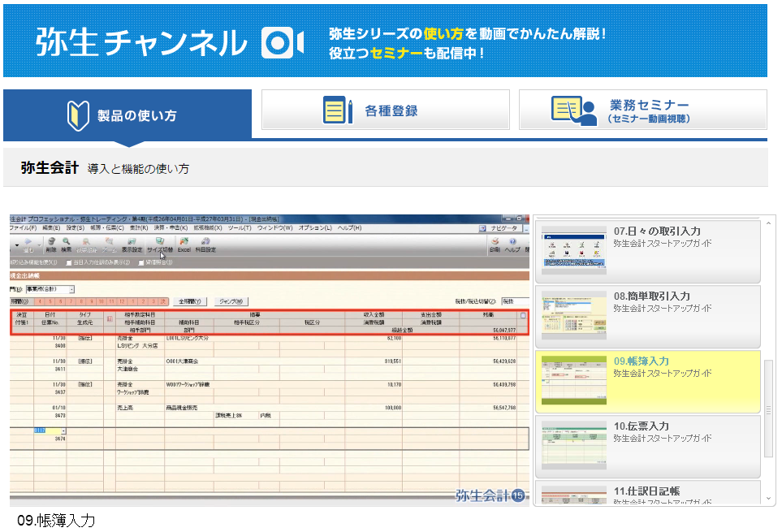The width and height of the screenshot is (782, 532).
Task: Open the 編集(E) menu
Action: pyautogui.click(x=51, y=228)
